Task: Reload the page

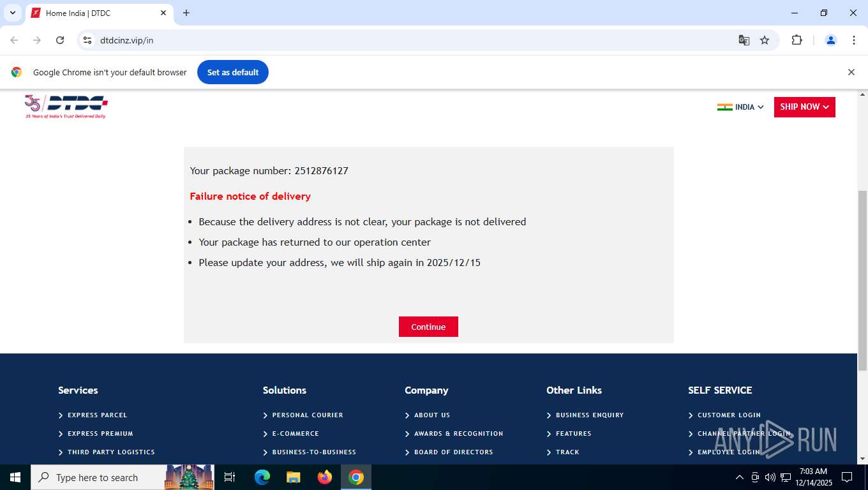Action: click(60, 40)
